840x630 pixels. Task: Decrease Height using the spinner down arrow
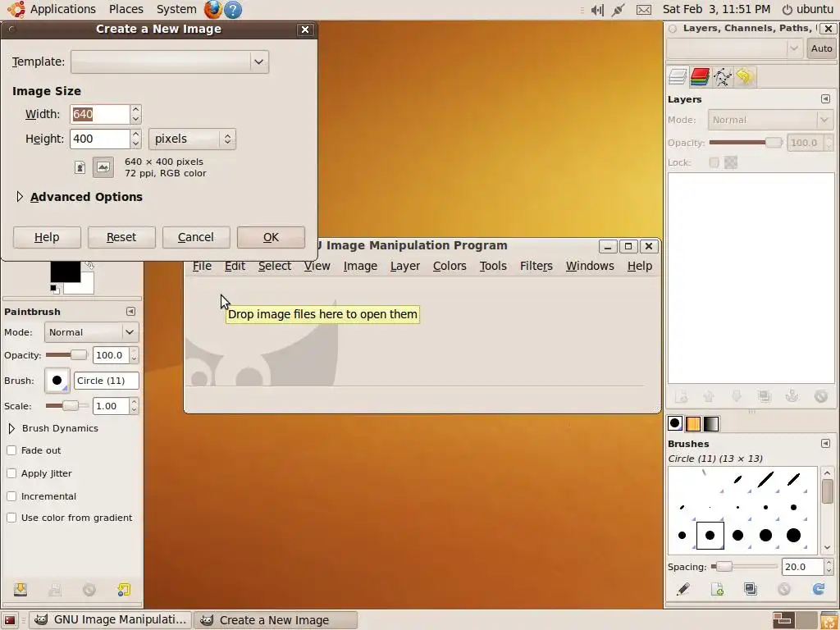click(x=135, y=144)
